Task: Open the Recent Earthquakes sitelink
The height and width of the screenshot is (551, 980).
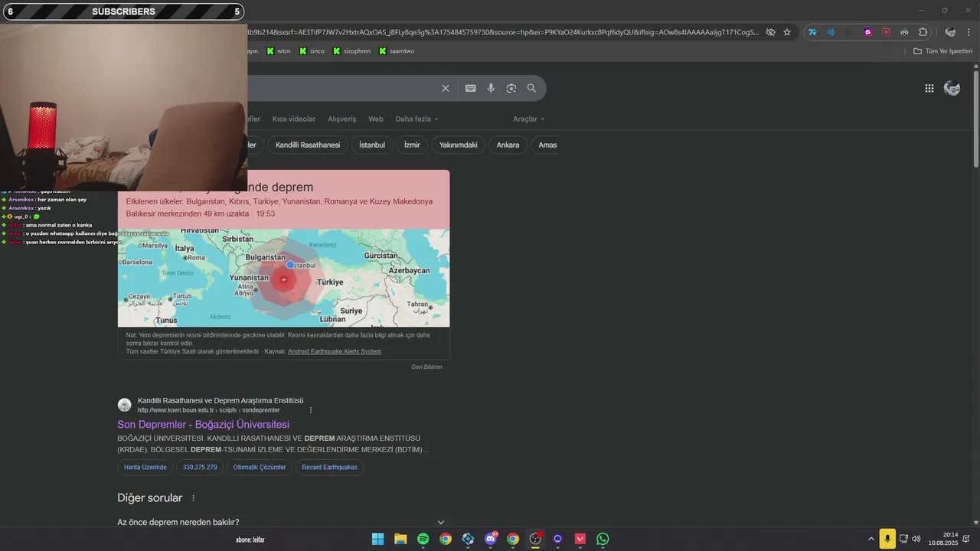Action: (329, 468)
